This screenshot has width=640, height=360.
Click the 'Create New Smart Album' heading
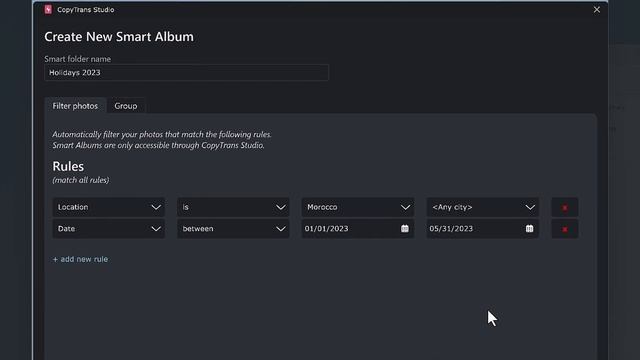[119, 37]
